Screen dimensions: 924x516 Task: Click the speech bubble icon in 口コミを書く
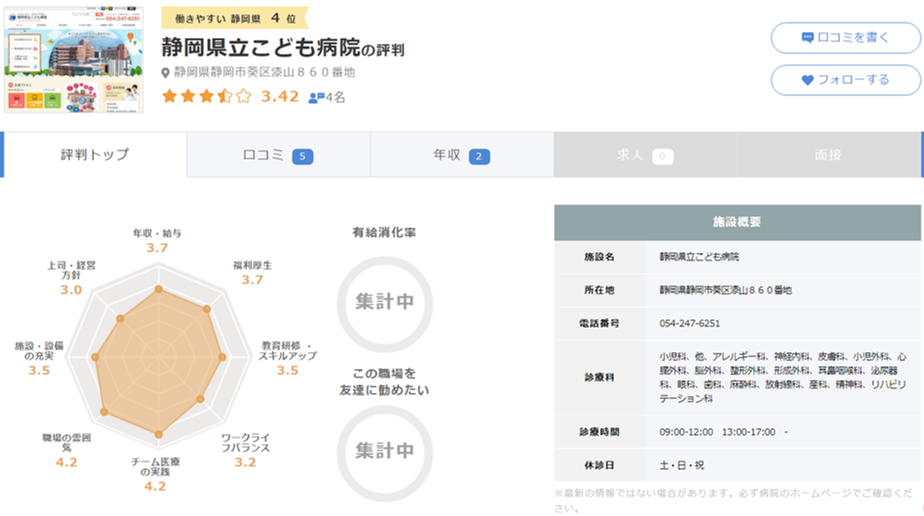point(807,38)
